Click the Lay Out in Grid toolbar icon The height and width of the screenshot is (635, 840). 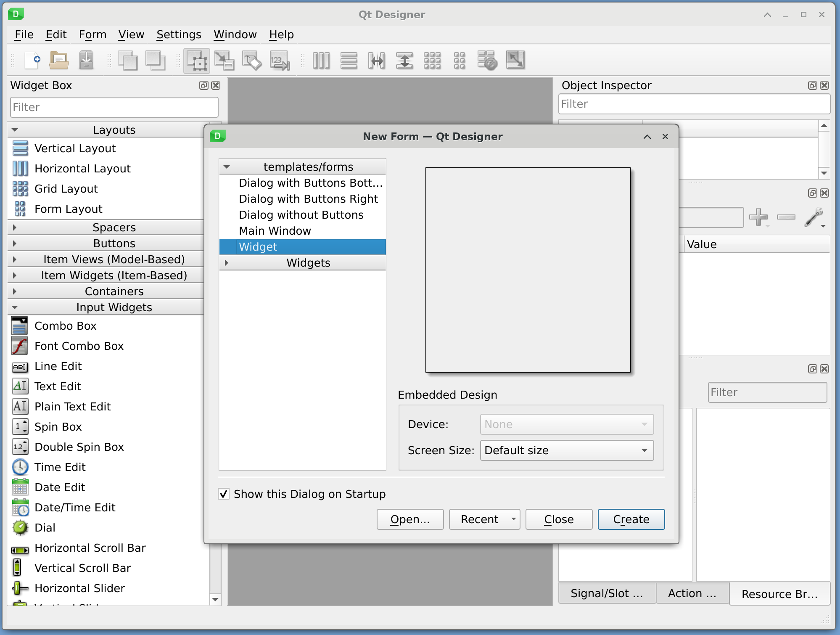pos(432,61)
